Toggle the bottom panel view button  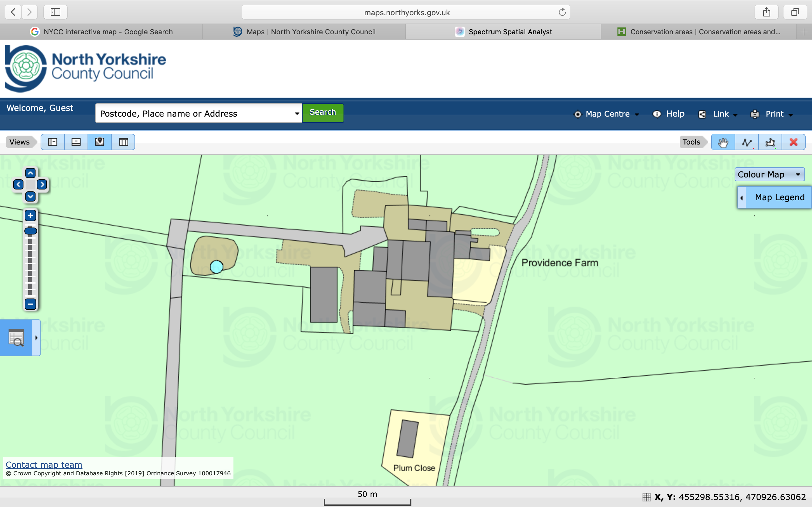pyautogui.click(x=76, y=142)
